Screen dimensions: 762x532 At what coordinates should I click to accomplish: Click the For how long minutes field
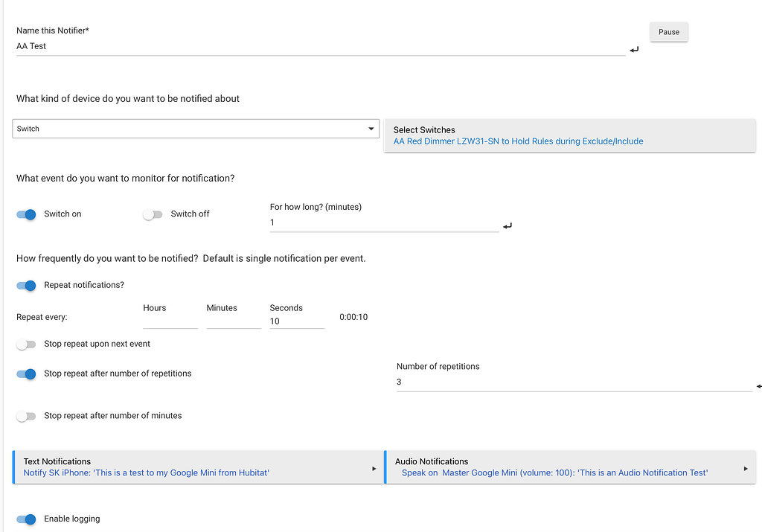point(383,223)
